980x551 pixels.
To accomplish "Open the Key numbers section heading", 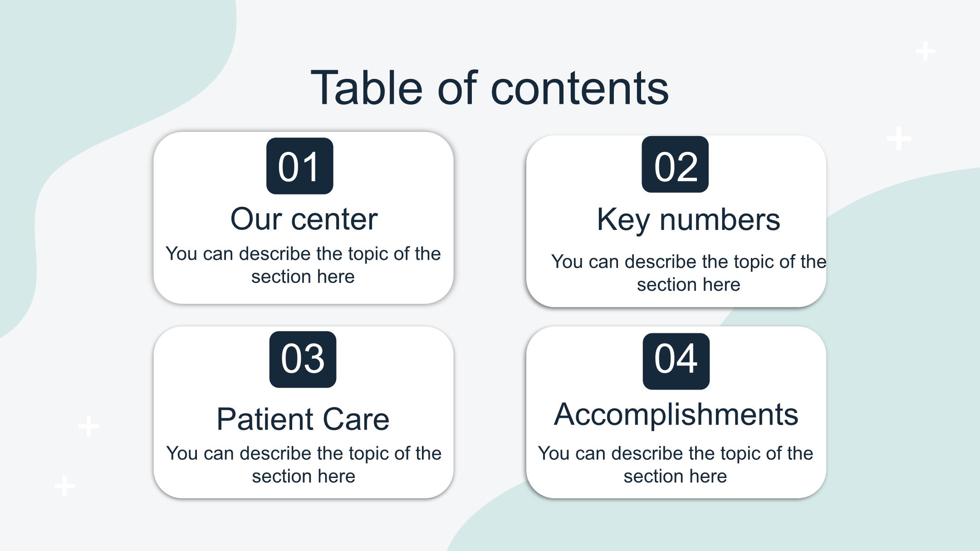I will click(688, 219).
